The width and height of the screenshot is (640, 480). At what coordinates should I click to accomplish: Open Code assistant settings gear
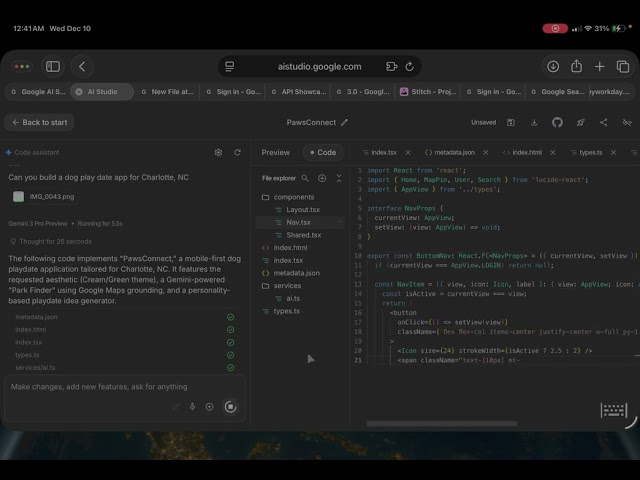point(218,152)
